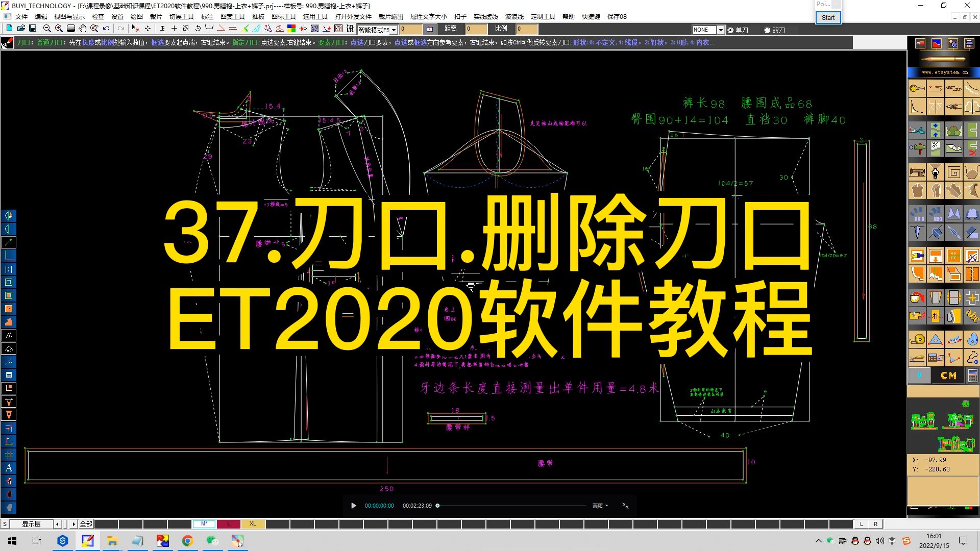Select 单刀 radio button
This screenshot has width=980, height=551.
pos(731,30)
